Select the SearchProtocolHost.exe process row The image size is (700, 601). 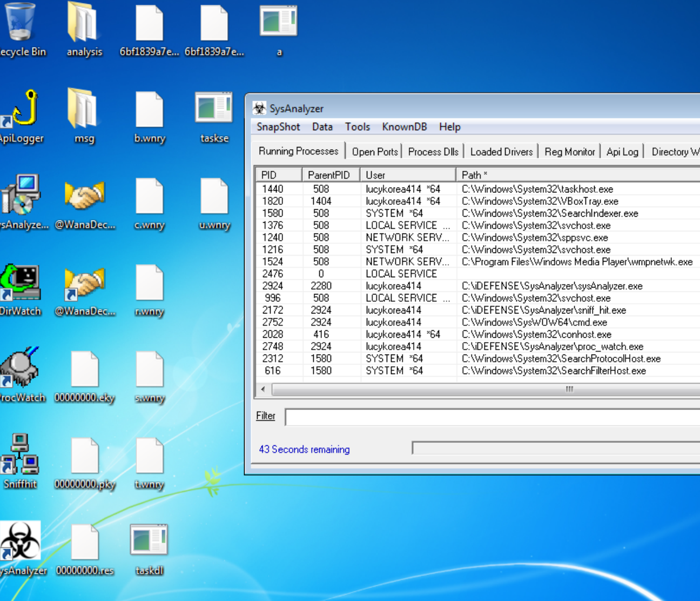click(478, 359)
